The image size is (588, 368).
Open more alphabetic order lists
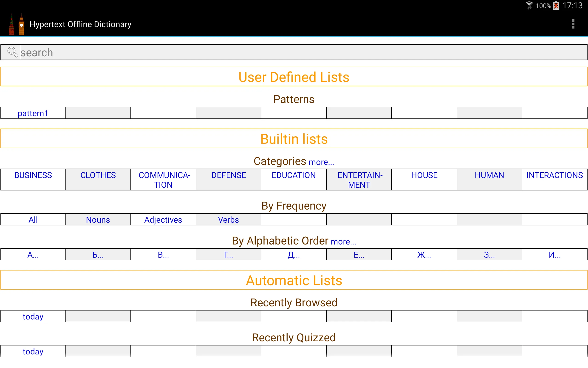pos(343,242)
